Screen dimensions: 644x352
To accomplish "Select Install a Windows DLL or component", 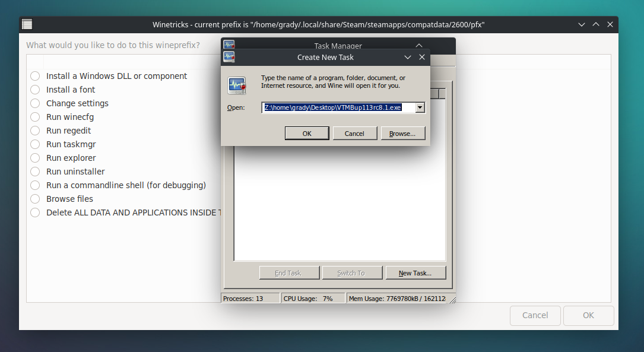I will pos(35,76).
